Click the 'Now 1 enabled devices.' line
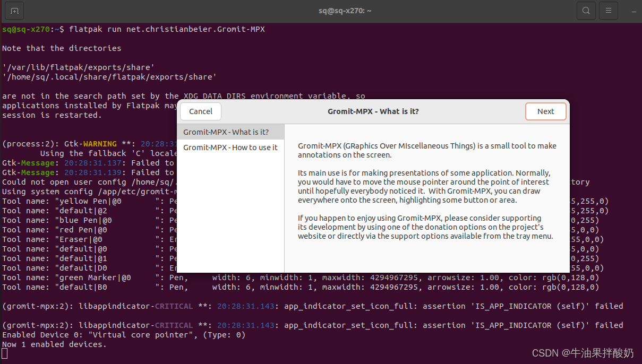The height and width of the screenshot is (364, 642). coord(54,344)
